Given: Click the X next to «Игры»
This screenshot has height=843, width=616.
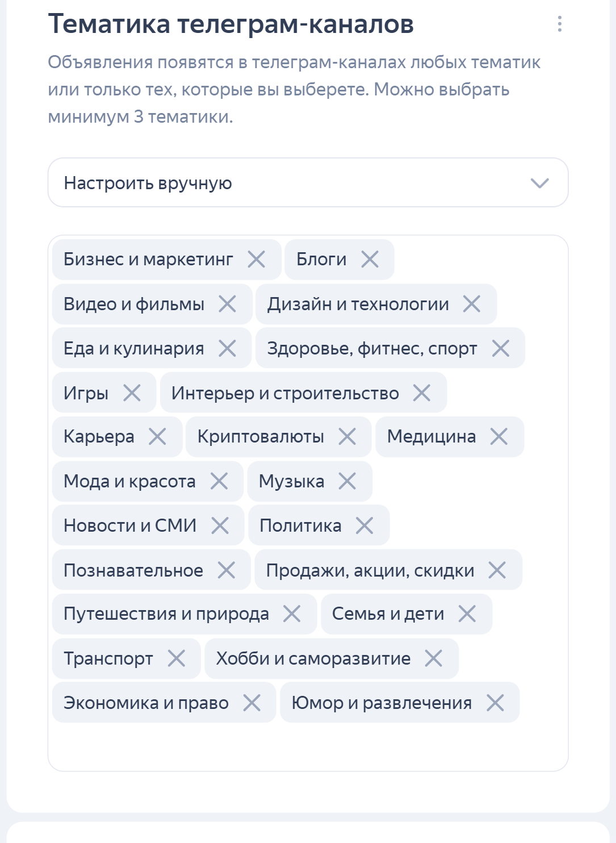Looking at the screenshot, I should pyautogui.click(x=135, y=393).
